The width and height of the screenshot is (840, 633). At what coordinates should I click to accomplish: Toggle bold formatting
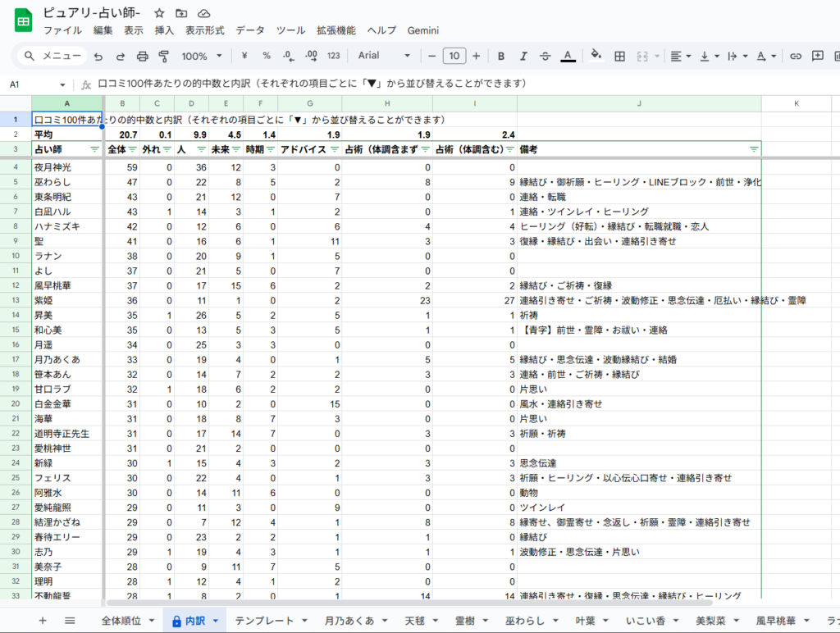500,56
